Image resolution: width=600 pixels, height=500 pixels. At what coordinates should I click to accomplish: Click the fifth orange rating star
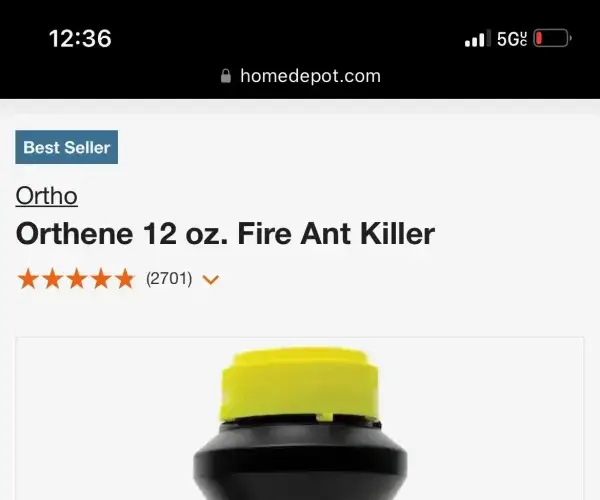pyautogui.click(x=125, y=279)
